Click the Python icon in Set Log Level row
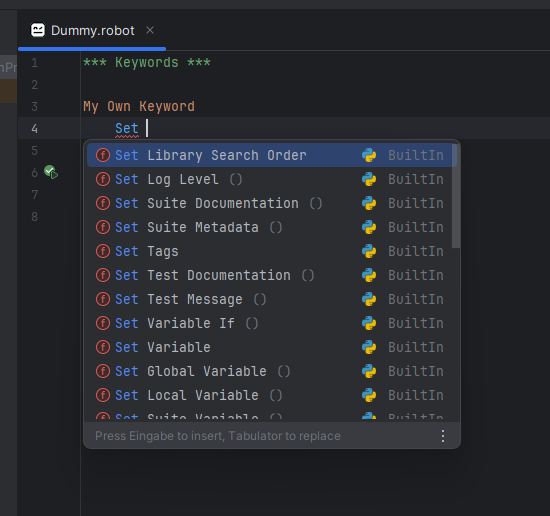Image resolution: width=550 pixels, height=516 pixels. 369,179
